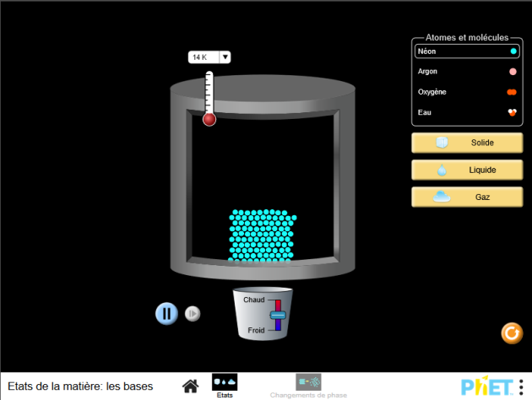
Task: Switch to Changements de phase screen
Action: coord(308,386)
